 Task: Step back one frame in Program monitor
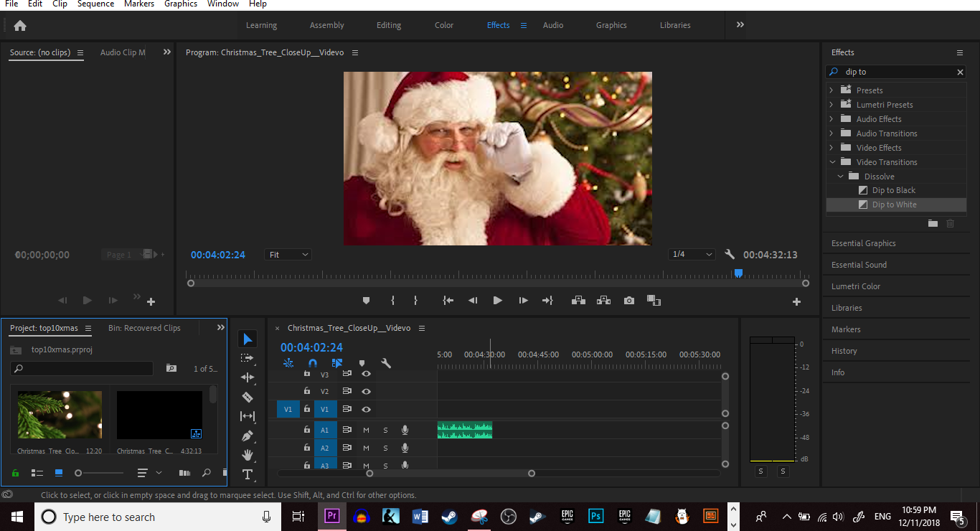click(473, 301)
